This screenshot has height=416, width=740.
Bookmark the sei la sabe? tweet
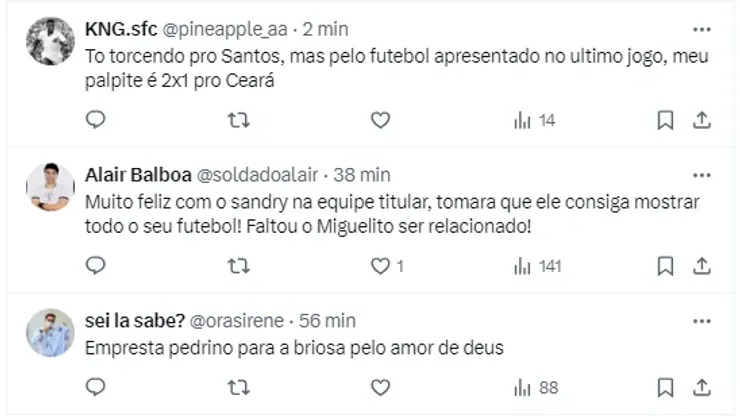coord(665,387)
